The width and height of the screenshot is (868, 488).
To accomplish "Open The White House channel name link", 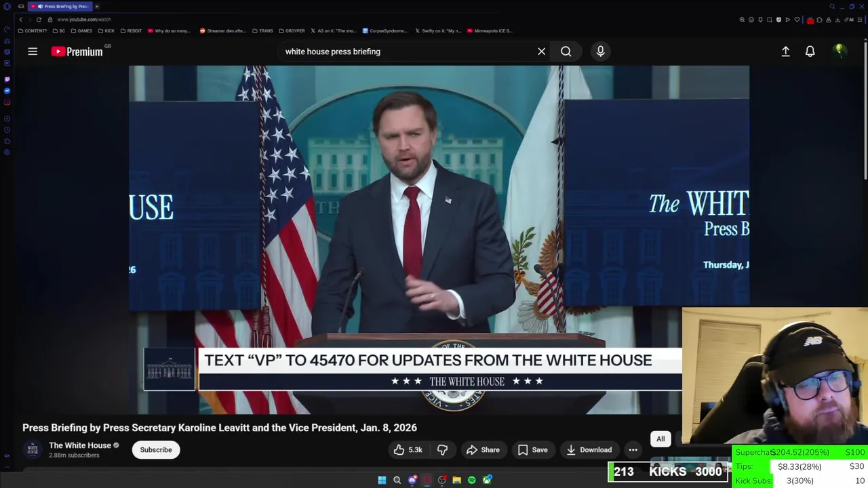I will coord(80,445).
